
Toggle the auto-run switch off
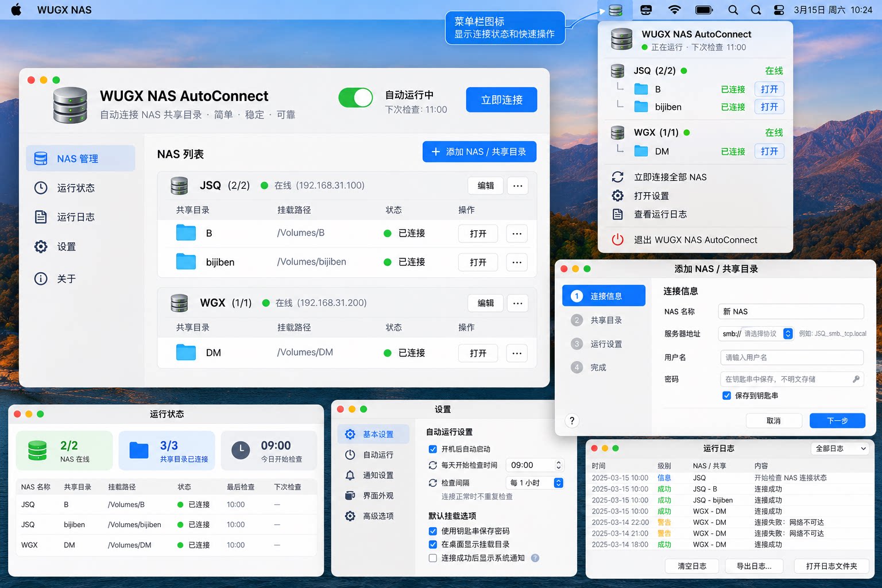click(x=355, y=98)
